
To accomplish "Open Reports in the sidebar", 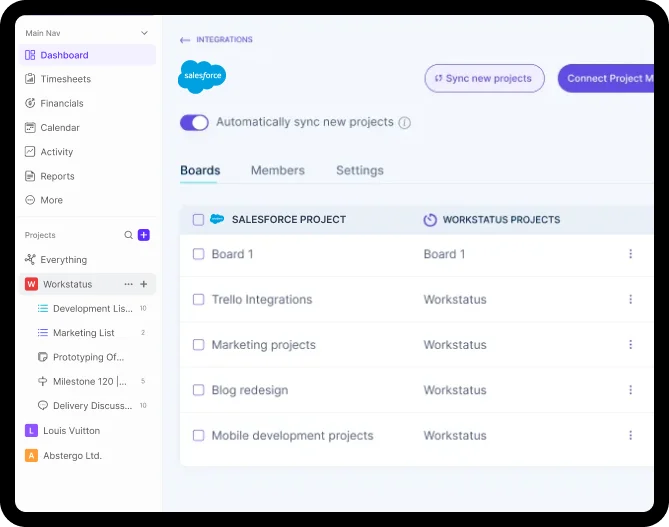I will click(57, 176).
